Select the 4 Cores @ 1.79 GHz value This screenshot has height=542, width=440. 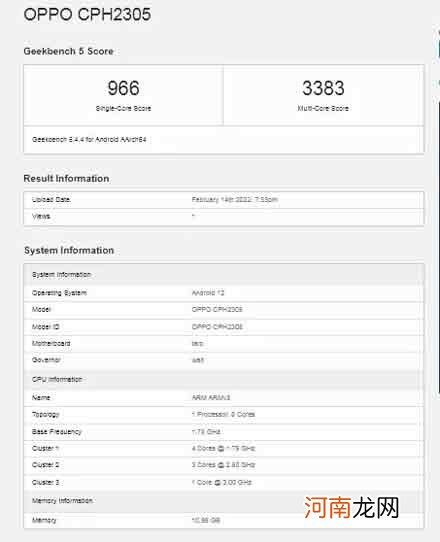click(x=223, y=448)
